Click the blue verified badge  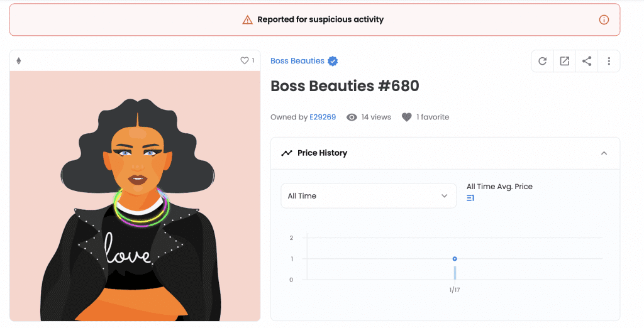333,61
